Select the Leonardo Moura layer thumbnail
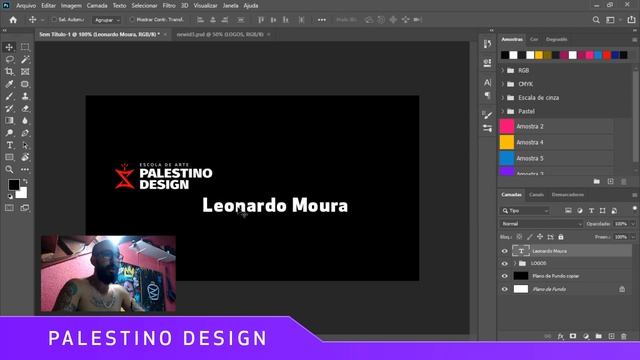This screenshot has width=640, height=360. click(x=521, y=251)
